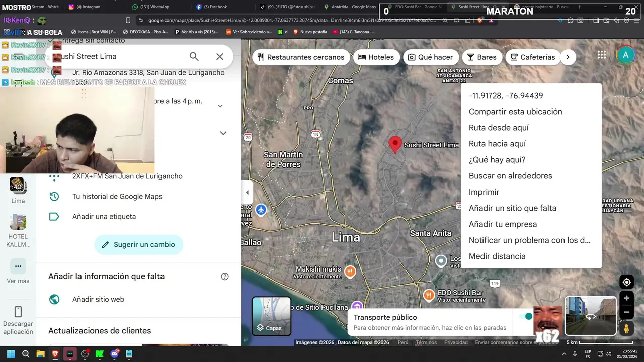This screenshot has height=362, width=644.
Task: Open File Explorer from the taskbar
Action: coord(40,354)
